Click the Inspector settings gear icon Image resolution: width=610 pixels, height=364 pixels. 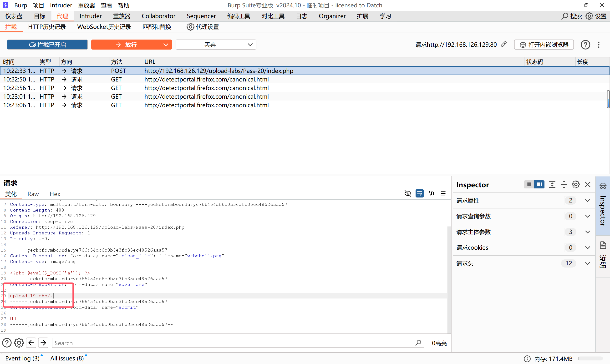576,184
